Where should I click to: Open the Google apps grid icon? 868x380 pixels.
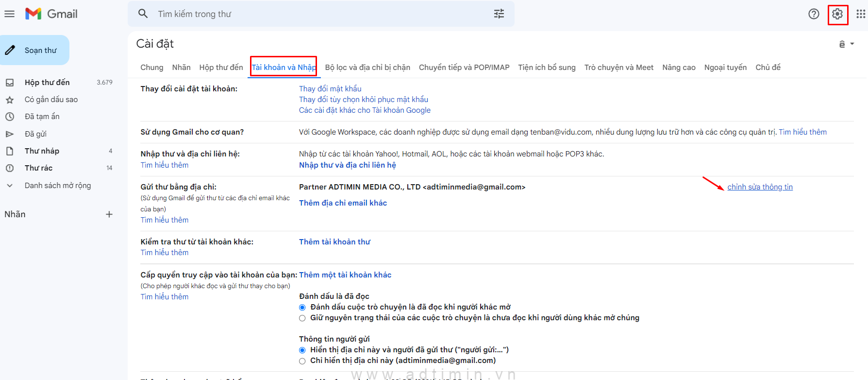(861, 14)
